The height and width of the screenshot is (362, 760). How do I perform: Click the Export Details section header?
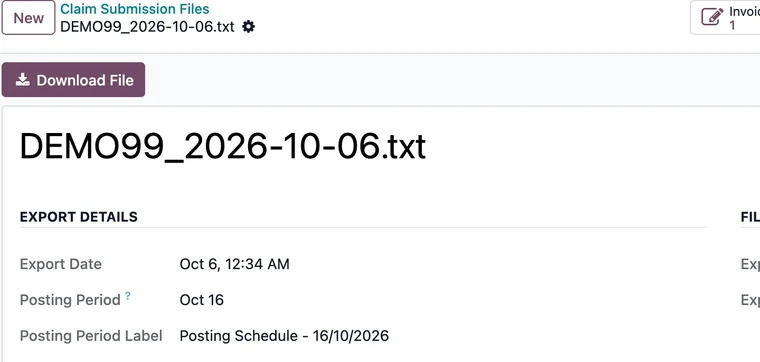[x=79, y=217]
